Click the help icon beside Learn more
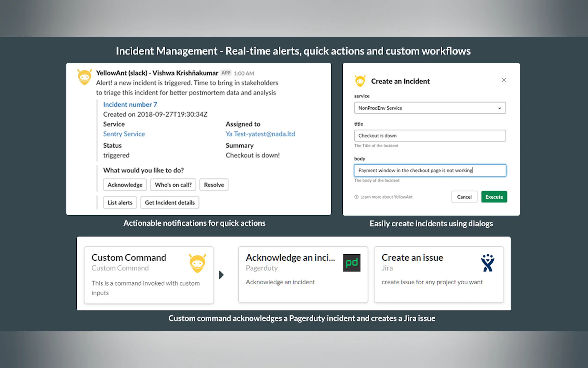 [x=356, y=197]
